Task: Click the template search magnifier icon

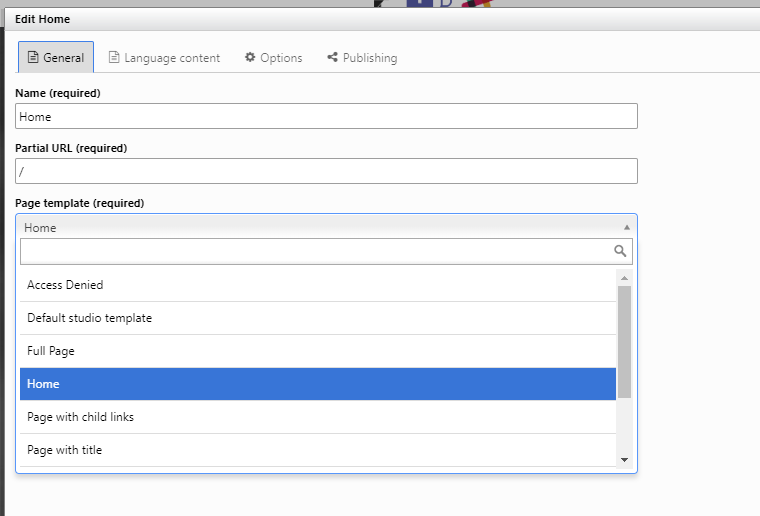Action: (x=620, y=251)
